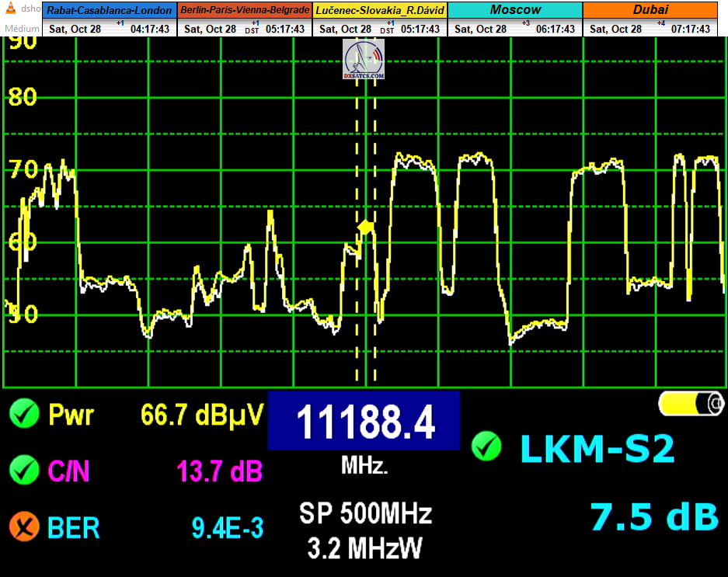
Task: Select the Lučenec-Slovakia_R.Dávid clock tab
Action: point(379,11)
